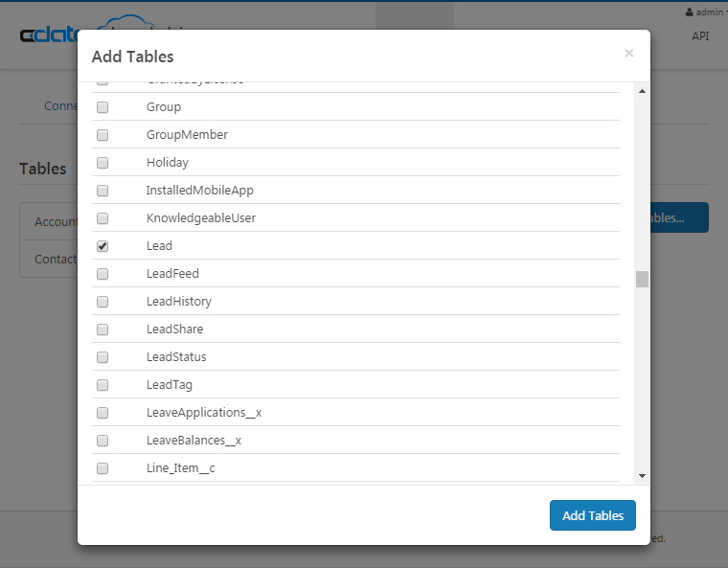Click the Add Tables confirm button
728x568 pixels.
(x=592, y=515)
